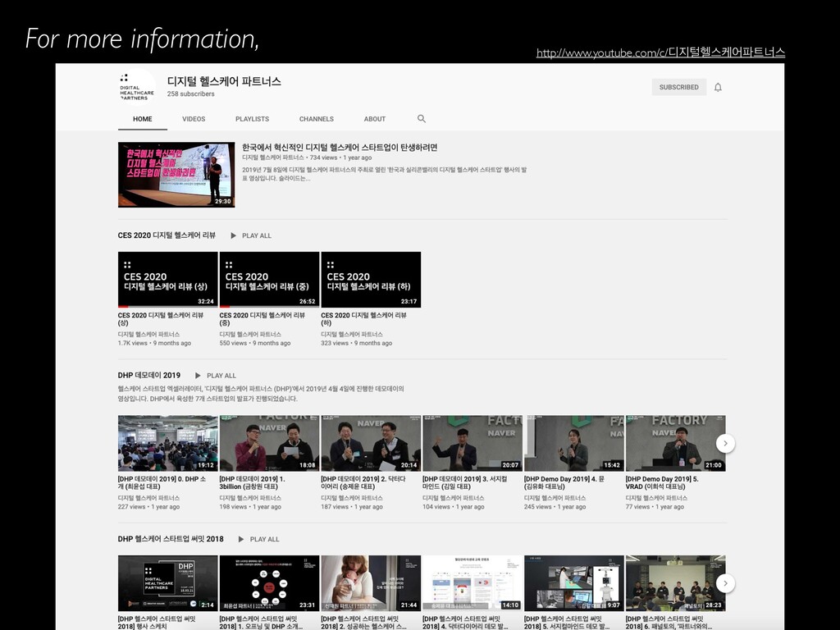This screenshot has width=840, height=630.
Task: Go to the Channels tab
Action: (316, 119)
